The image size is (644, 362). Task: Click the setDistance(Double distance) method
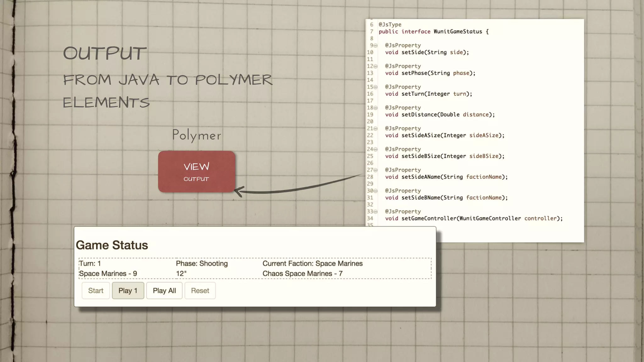pyautogui.click(x=440, y=114)
